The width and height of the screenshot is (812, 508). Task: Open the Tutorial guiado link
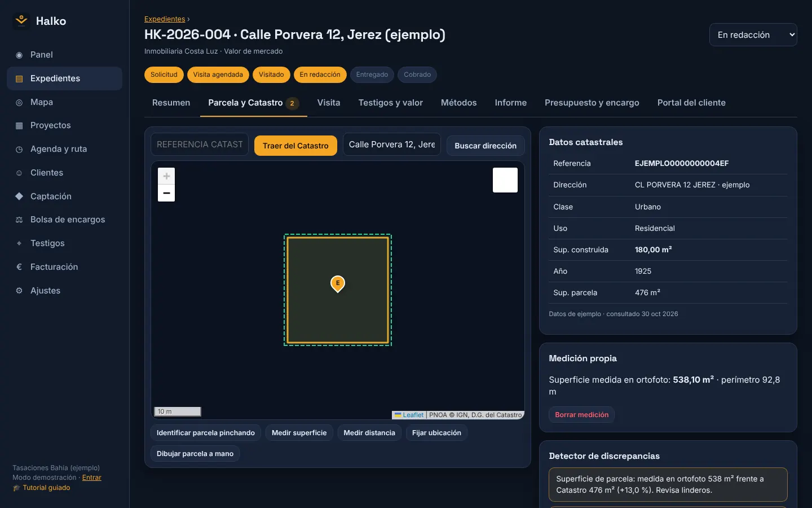click(x=46, y=488)
